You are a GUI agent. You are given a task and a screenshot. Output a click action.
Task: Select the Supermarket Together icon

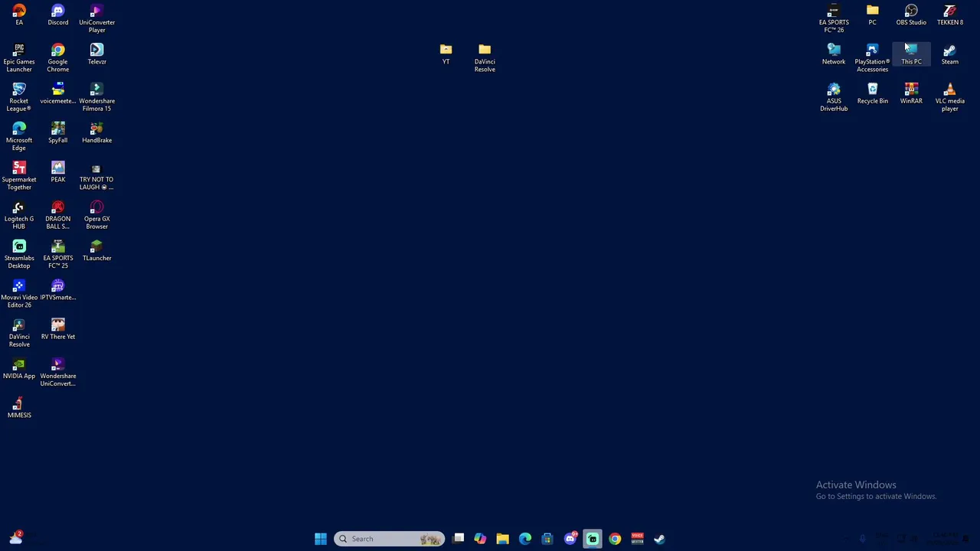19,176
